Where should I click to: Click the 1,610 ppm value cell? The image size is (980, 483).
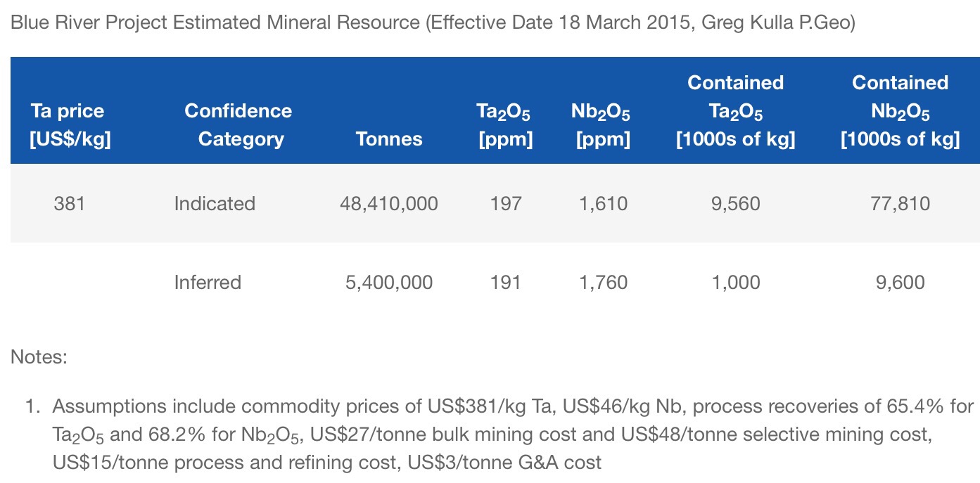pos(602,204)
